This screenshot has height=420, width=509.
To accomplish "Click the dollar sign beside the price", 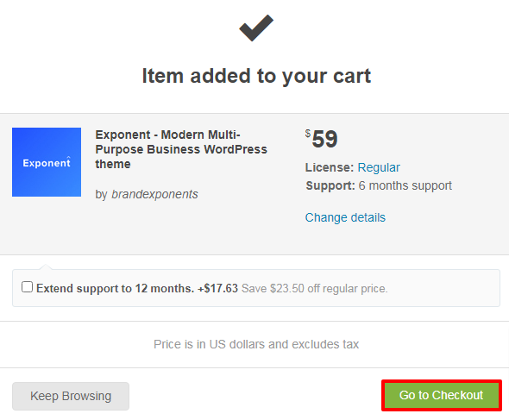I will pos(308,134).
